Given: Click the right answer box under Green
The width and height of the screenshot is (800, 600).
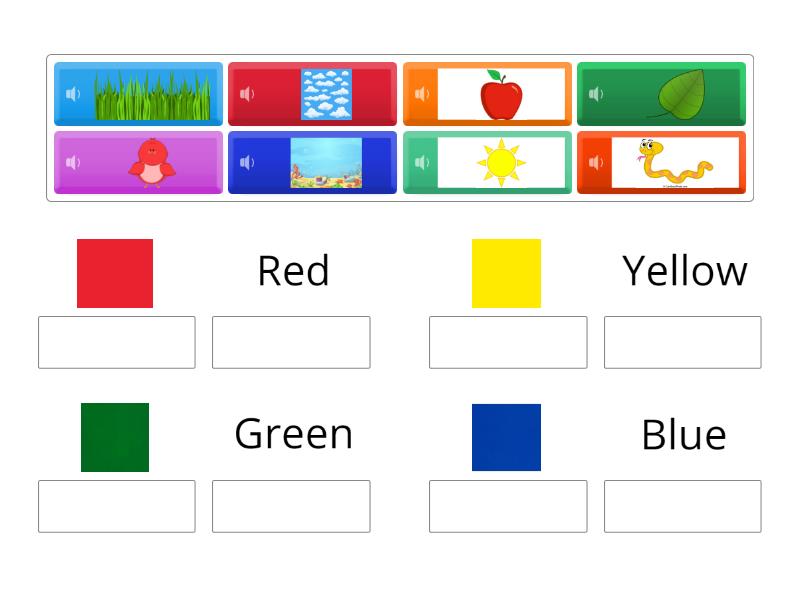Looking at the screenshot, I should (291, 506).
